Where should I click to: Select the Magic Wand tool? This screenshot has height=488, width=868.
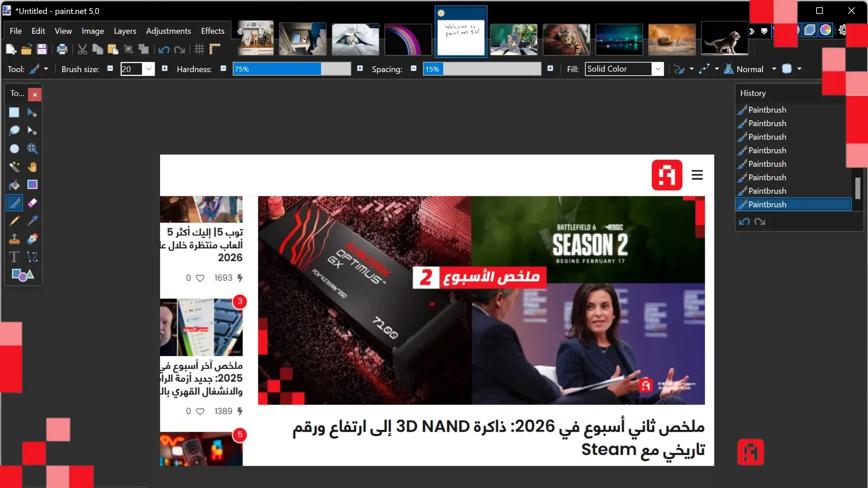[14, 167]
